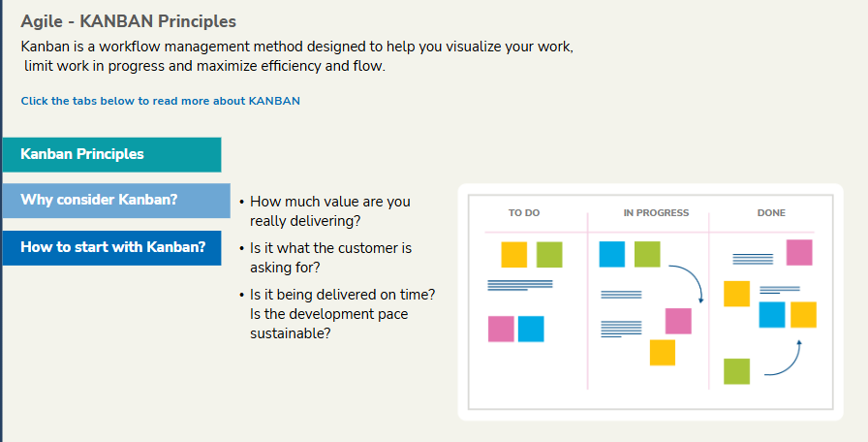Select the blue sticky note in DONE column
The width and height of the screenshot is (868, 442).
pyautogui.click(x=772, y=315)
